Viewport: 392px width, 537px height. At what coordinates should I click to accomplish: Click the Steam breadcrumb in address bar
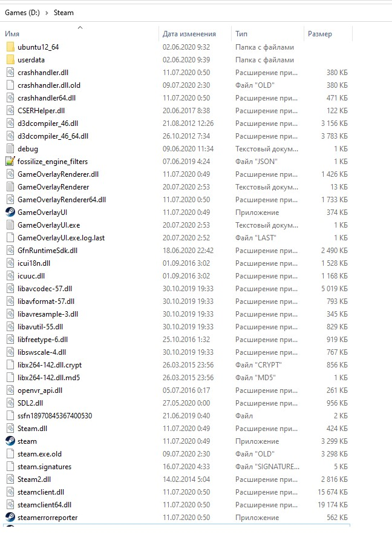click(x=64, y=13)
